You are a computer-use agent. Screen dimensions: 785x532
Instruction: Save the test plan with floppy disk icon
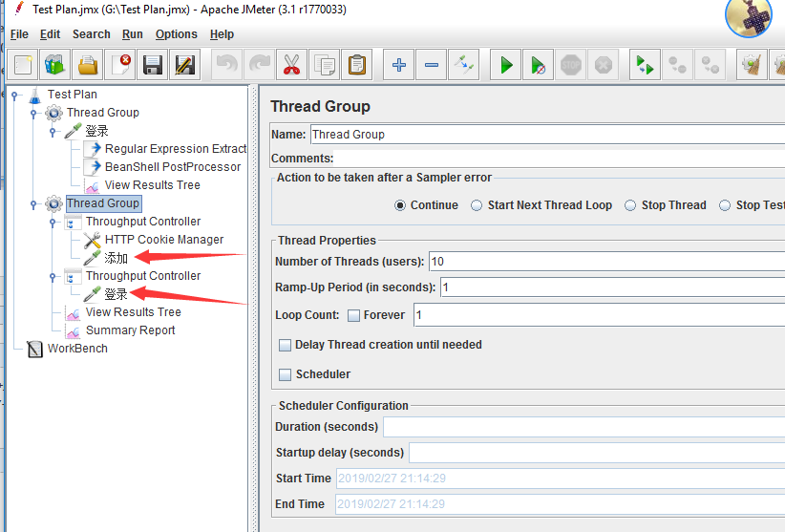click(152, 65)
